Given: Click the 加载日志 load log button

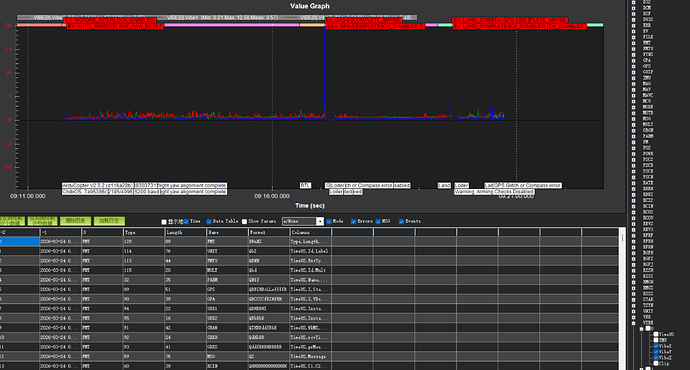Looking at the screenshot, I should tap(109, 221).
